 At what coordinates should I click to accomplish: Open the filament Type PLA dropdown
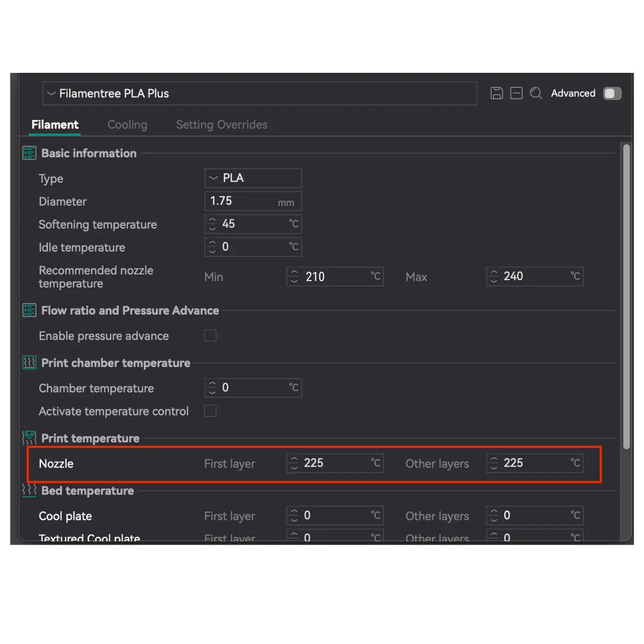253,178
